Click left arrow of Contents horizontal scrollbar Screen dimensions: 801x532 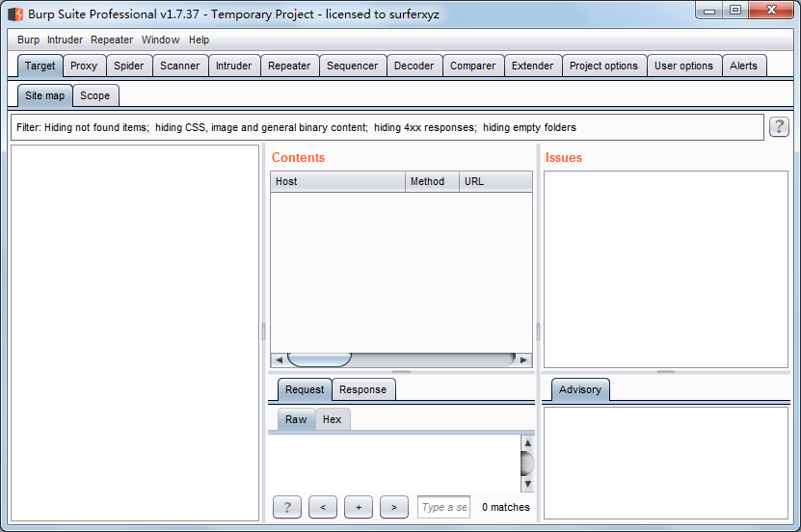279,359
